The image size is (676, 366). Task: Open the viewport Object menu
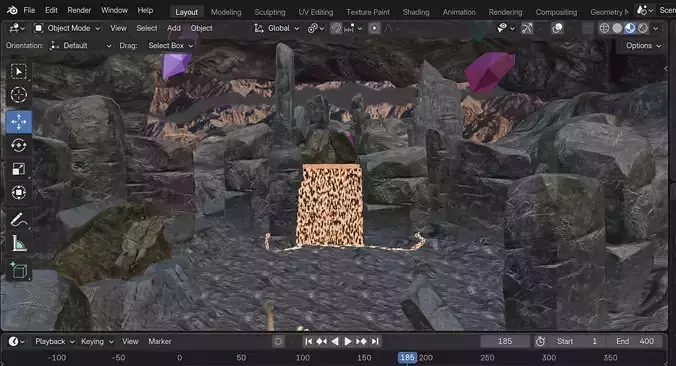pyautogui.click(x=201, y=28)
